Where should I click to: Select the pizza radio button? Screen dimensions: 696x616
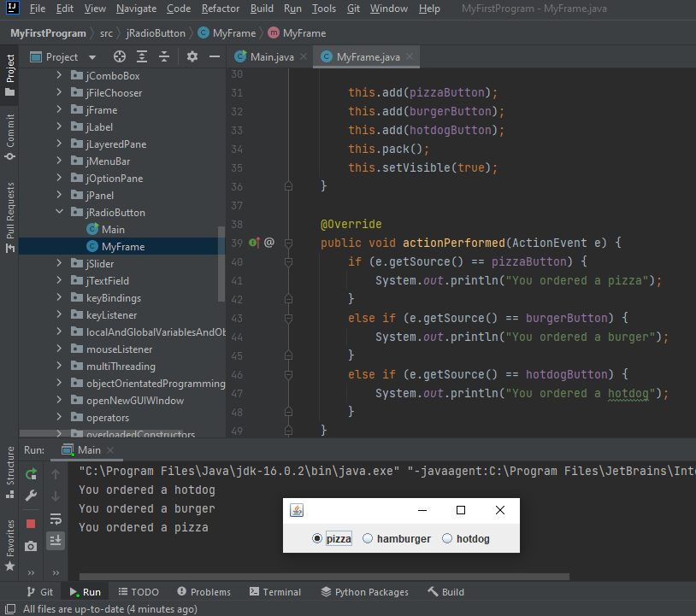(317, 538)
